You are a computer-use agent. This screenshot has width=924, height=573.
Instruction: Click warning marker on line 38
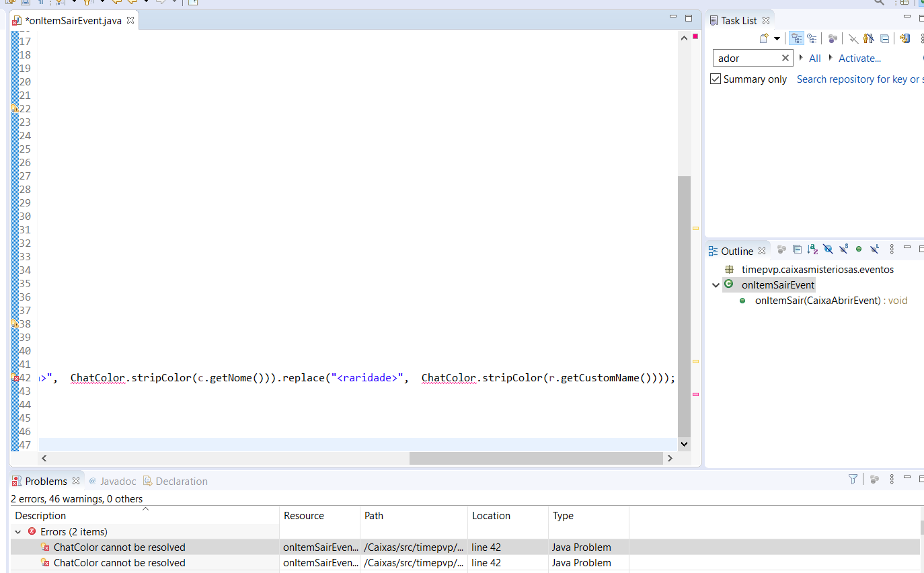pos(15,323)
